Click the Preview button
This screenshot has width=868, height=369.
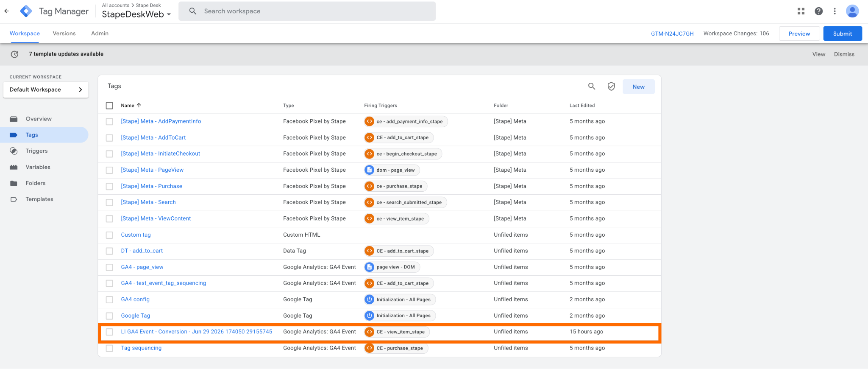tap(799, 34)
